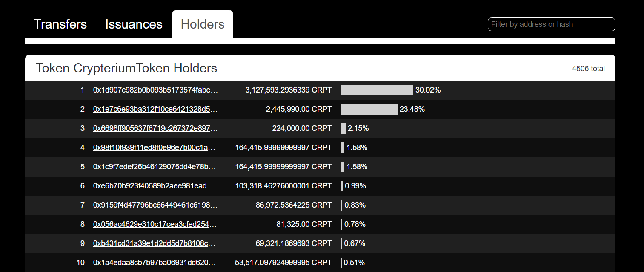The image size is (644, 272).
Task: Open rank 3 address 0x6698ff905637f6719c
Action: 155,128
